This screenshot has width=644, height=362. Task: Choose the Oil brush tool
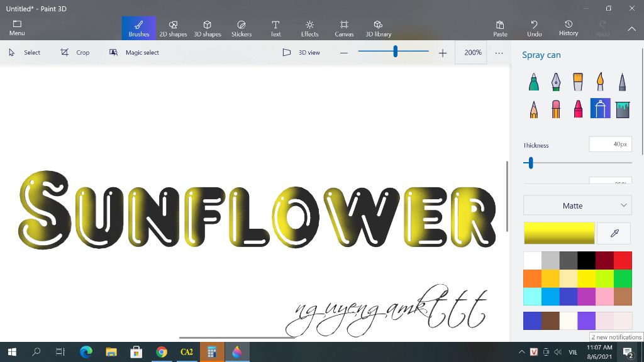pos(578,82)
